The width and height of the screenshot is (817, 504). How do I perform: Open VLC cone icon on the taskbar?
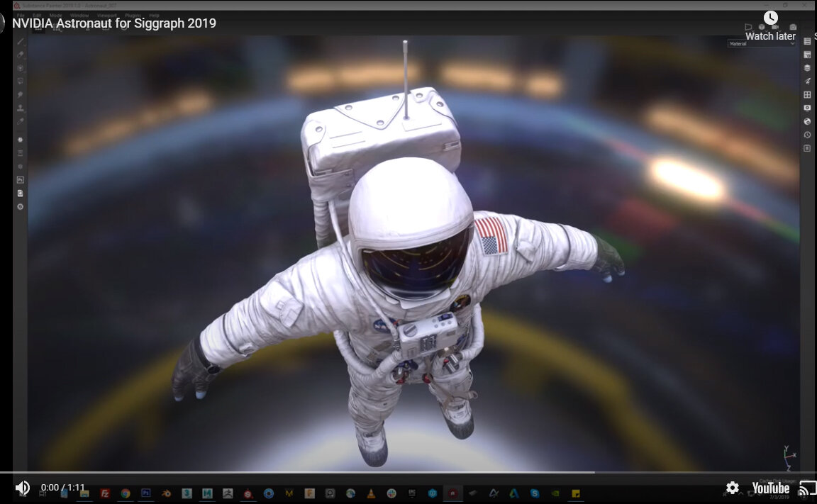pyautogui.click(x=371, y=493)
